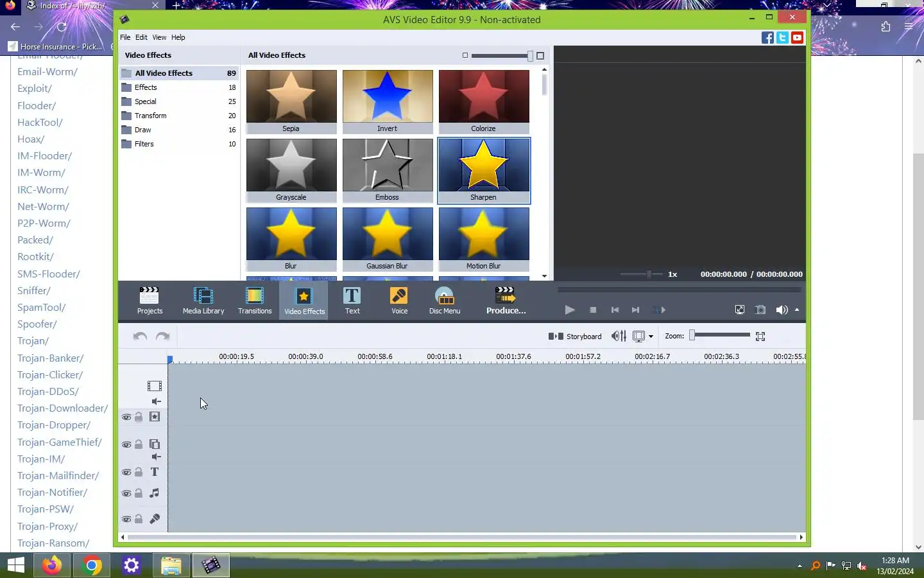Lock the music track
The width and height of the screenshot is (924, 578).
click(139, 493)
